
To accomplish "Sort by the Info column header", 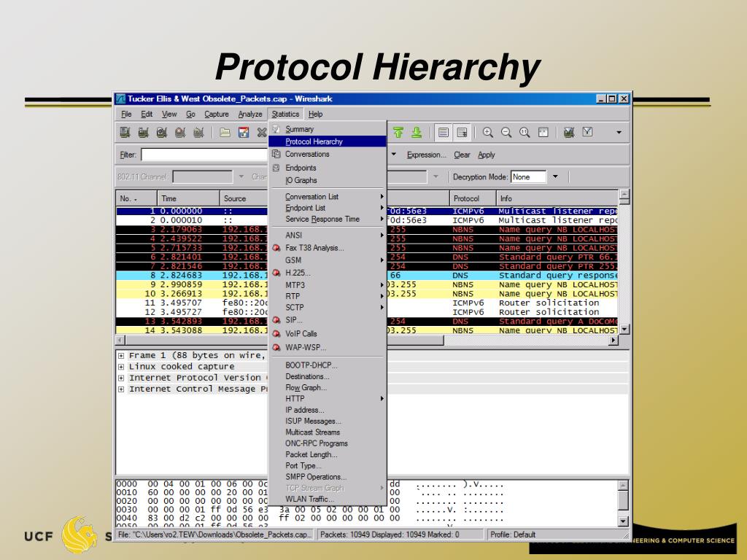I will (557, 198).
